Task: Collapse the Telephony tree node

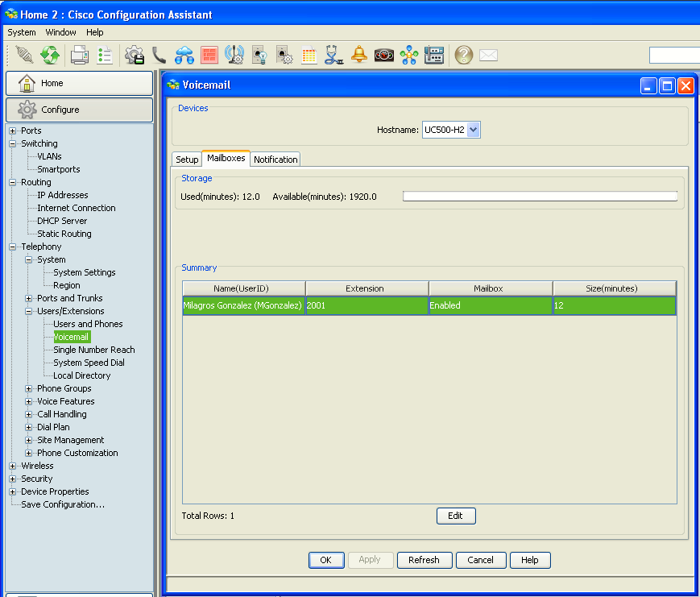Action: 13,247
